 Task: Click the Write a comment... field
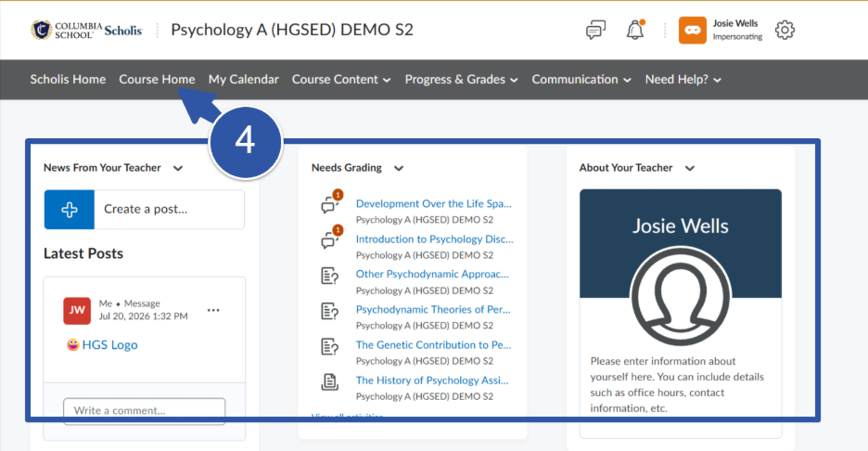[144, 410]
